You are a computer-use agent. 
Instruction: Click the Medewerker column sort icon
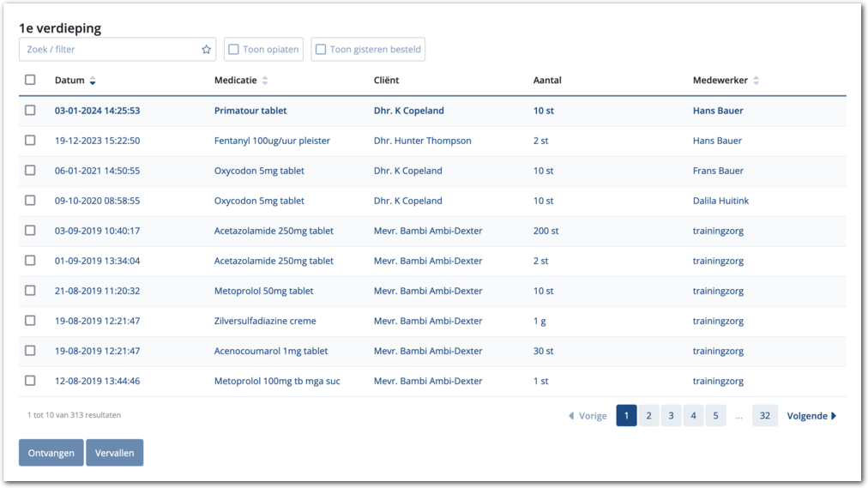[x=756, y=81]
